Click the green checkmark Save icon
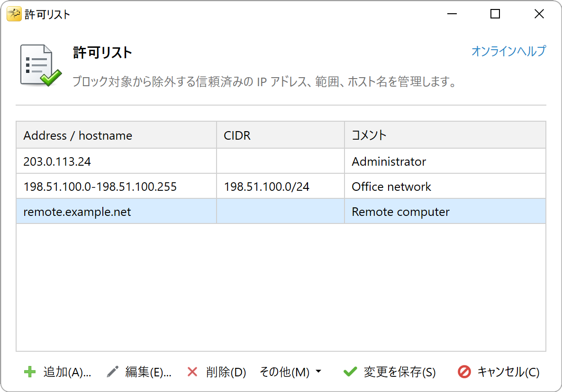The height and width of the screenshot is (392, 562). 350,372
